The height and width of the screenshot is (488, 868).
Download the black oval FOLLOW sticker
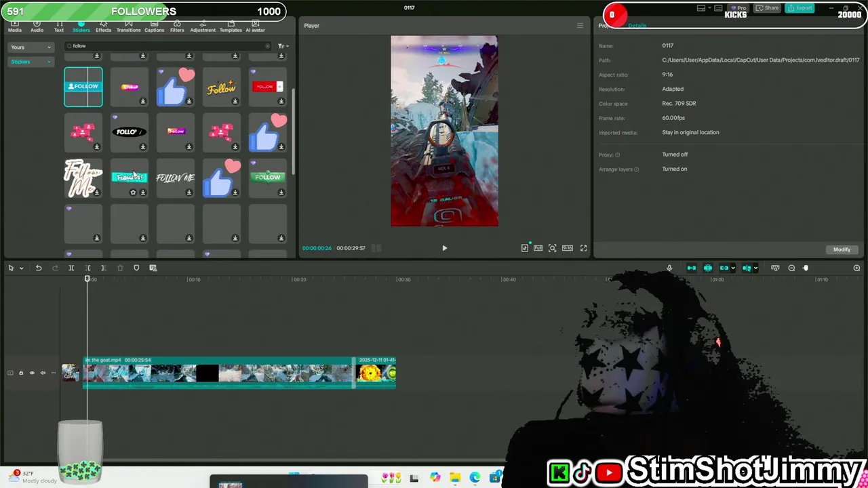coord(143,147)
